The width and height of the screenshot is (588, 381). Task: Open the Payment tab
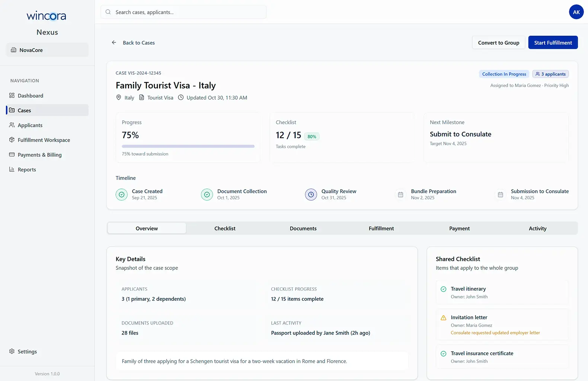pyautogui.click(x=459, y=229)
